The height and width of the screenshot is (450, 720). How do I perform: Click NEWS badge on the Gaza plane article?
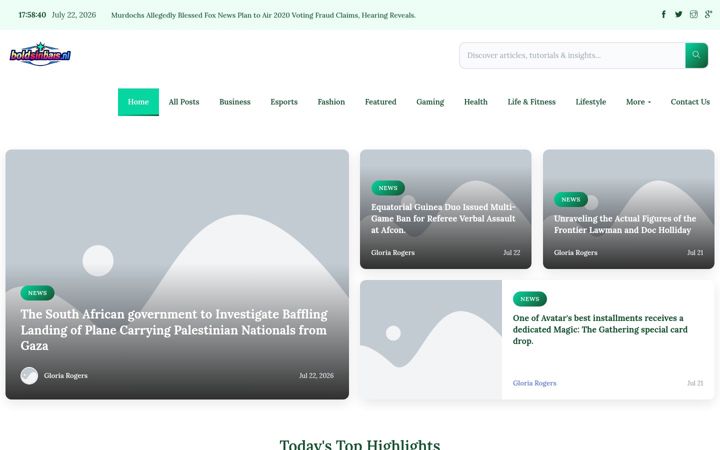pyautogui.click(x=37, y=293)
